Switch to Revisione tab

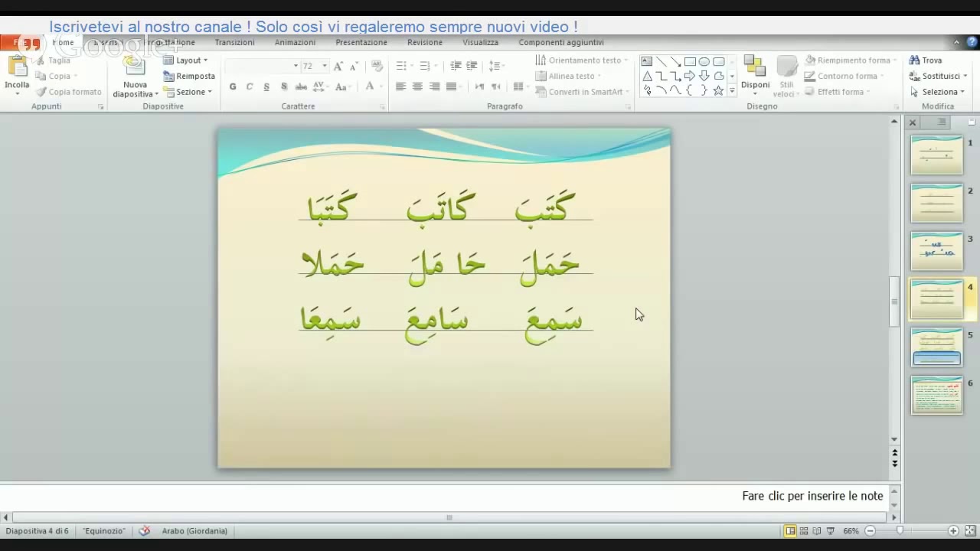(x=425, y=42)
